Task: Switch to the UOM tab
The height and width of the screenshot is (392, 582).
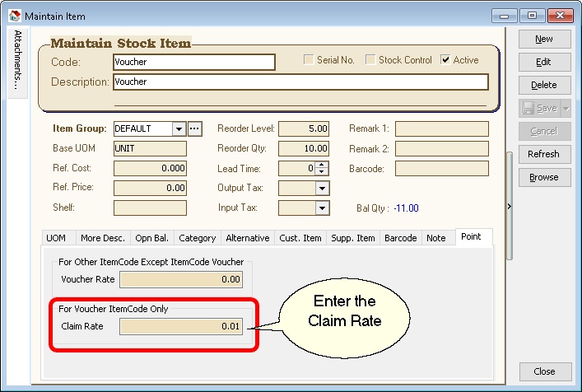Action: pos(56,238)
